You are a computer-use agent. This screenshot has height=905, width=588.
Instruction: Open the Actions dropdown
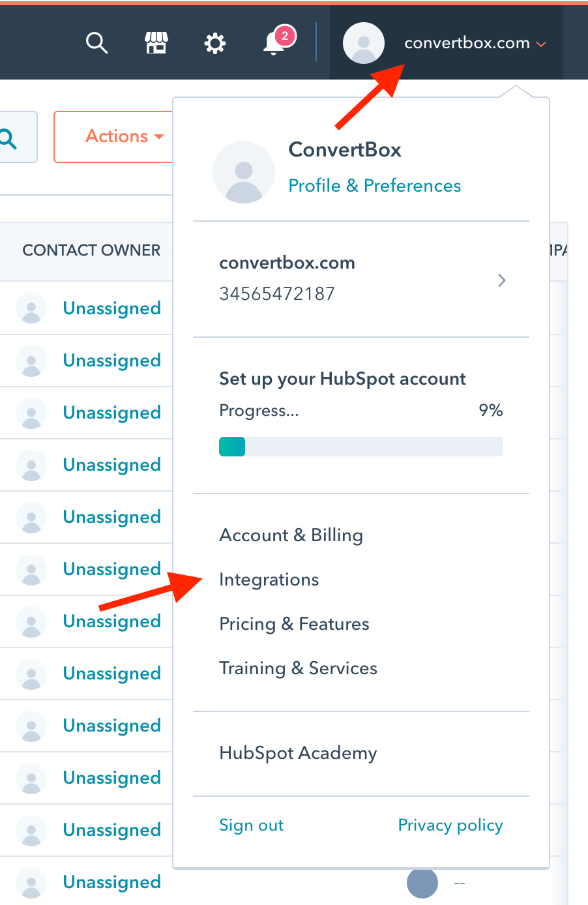[124, 136]
